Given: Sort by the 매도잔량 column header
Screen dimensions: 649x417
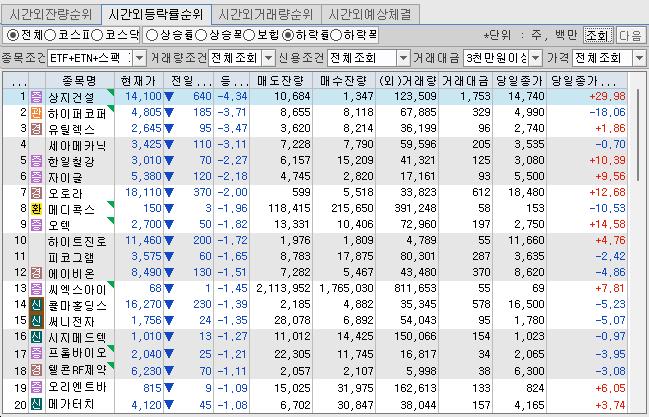Looking at the screenshot, I should pyautogui.click(x=281, y=81).
